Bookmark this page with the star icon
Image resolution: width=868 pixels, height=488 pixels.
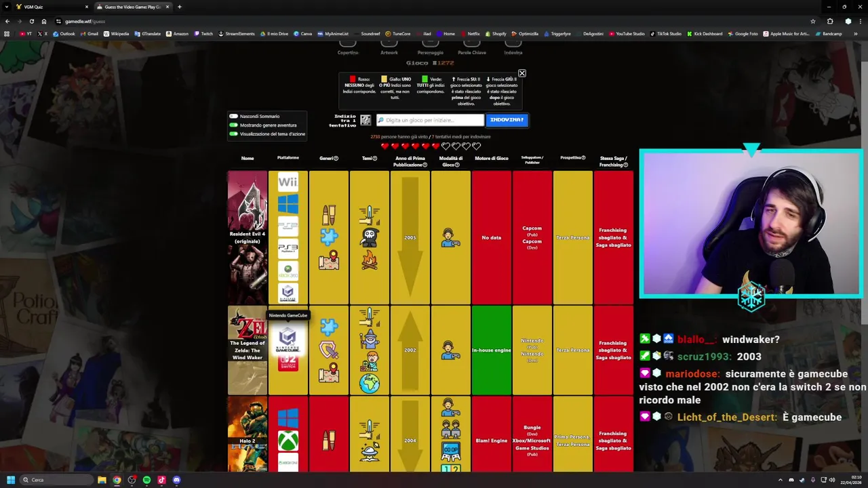(812, 21)
